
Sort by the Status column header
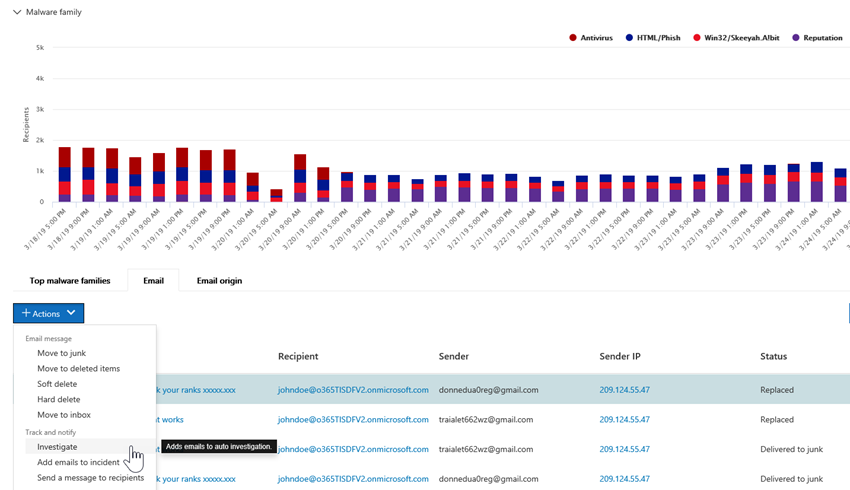coord(773,356)
